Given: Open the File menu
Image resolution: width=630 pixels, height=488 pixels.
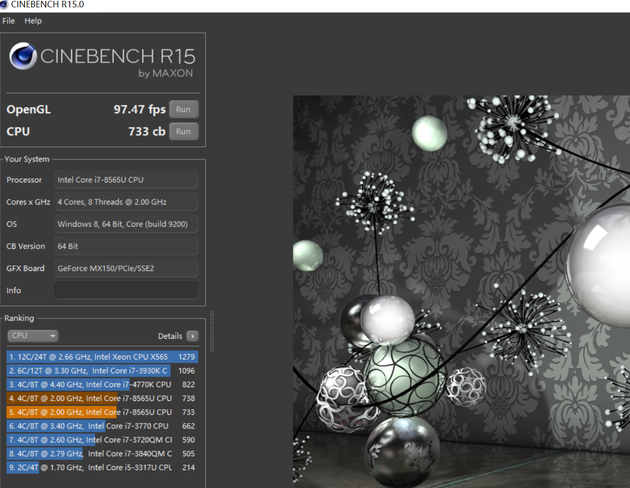Looking at the screenshot, I should pyautogui.click(x=8, y=21).
